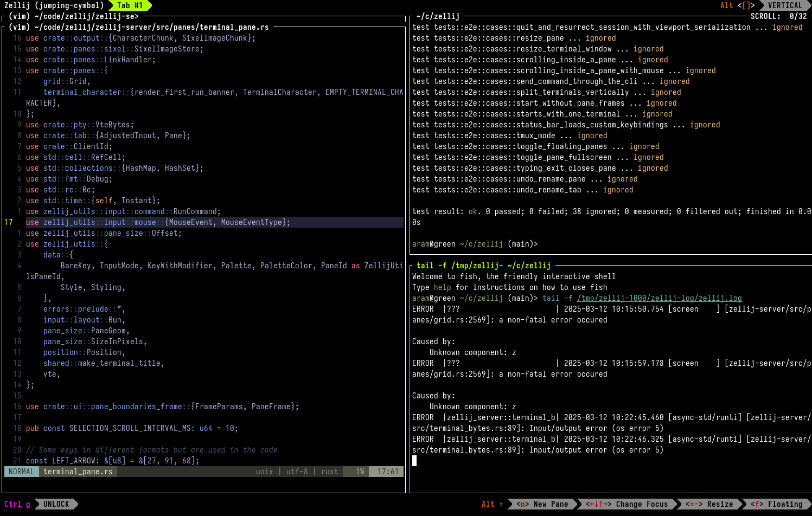Image resolution: width=812 pixels, height=516 pixels.
Task: Click the scrolling_inside_a_pane_with_mouse test line
Action: tap(564, 70)
